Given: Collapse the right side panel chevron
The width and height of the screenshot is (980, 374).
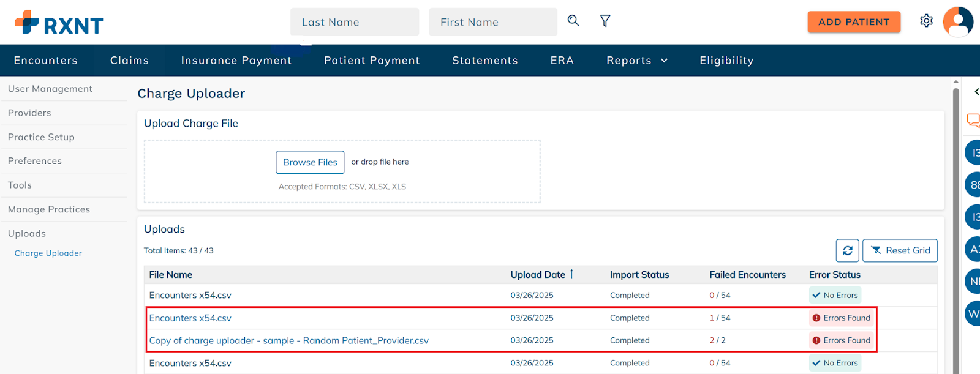Looking at the screenshot, I should click(976, 92).
